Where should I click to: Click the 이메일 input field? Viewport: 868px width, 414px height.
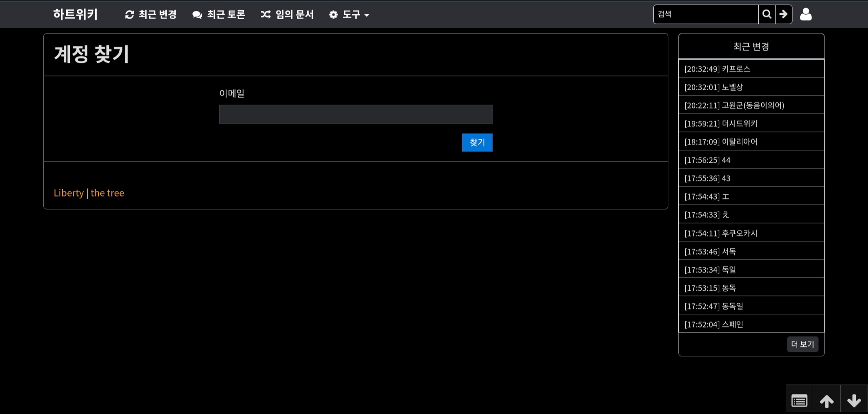[x=355, y=114]
